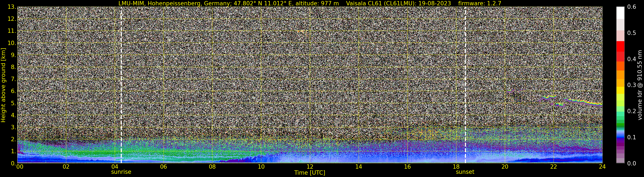Viewport: 644px width, 177px height.
Task: Click the time axis tick label '06'
Action: pos(164,167)
